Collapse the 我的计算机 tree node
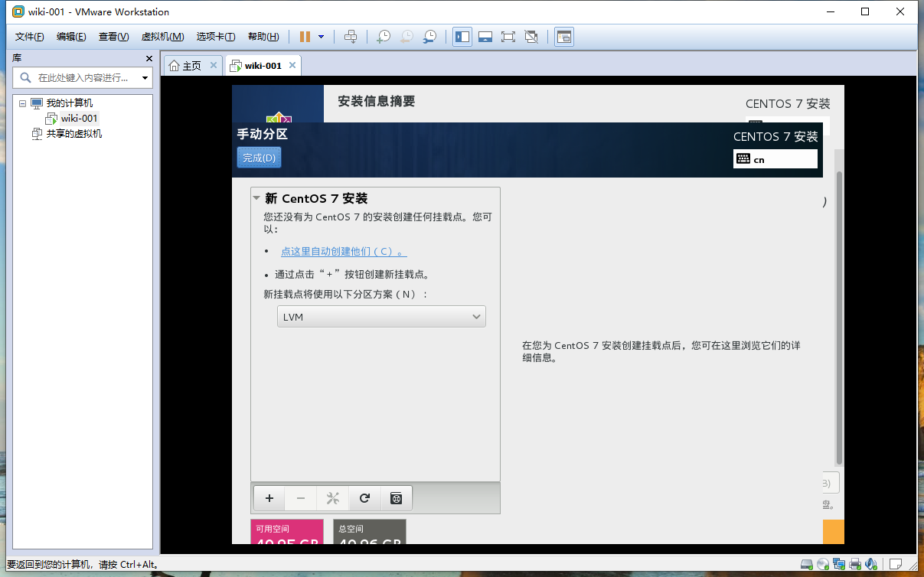Viewport: 924px width, 577px height. coord(23,103)
